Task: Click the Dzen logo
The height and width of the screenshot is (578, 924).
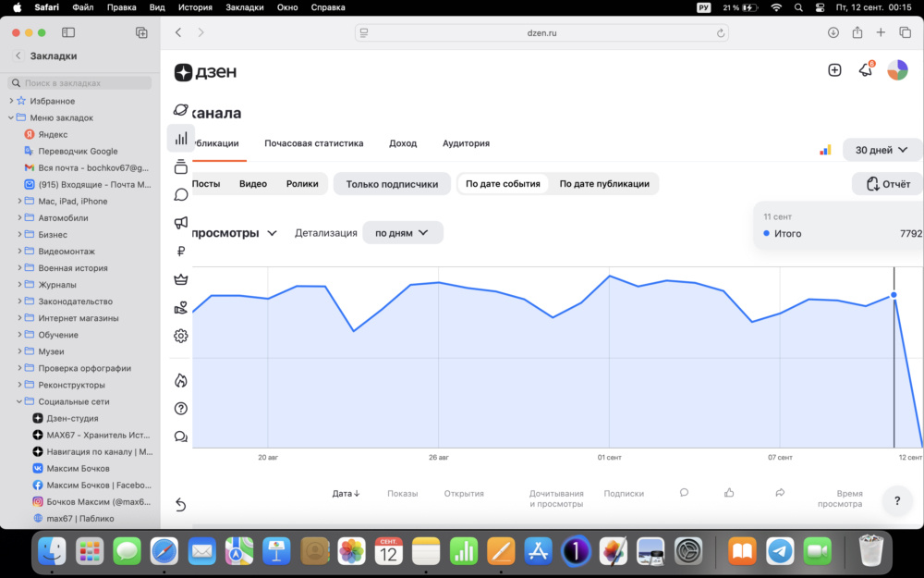Action: (206, 72)
